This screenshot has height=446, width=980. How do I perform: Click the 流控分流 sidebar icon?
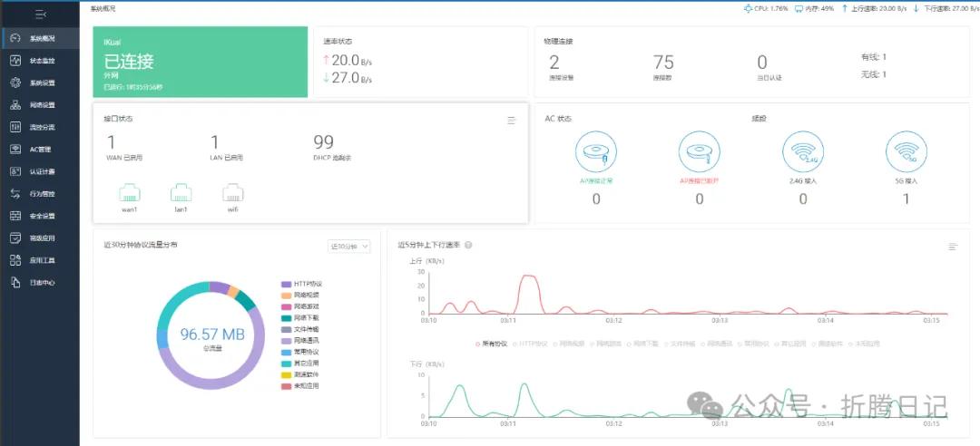coord(15,127)
